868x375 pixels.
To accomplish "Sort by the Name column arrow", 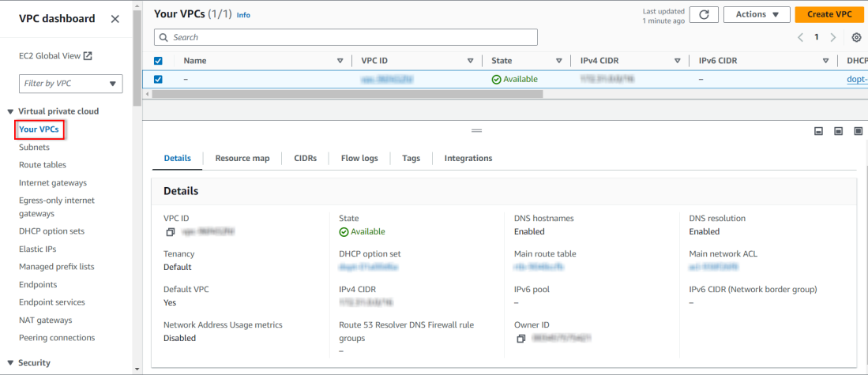I will click(x=340, y=61).
